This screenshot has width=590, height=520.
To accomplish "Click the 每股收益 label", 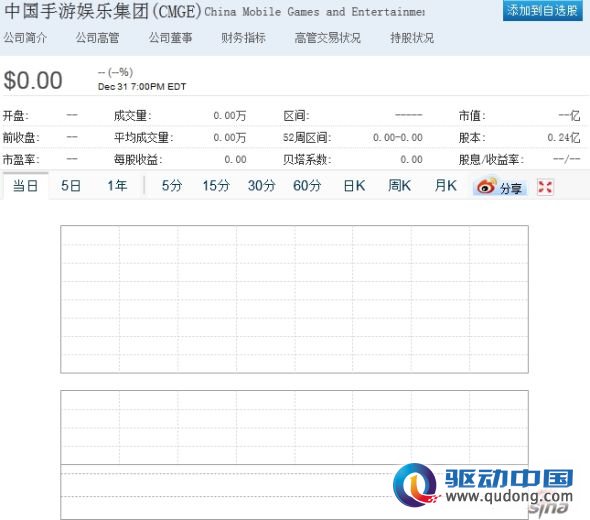I will coord(138,160).
